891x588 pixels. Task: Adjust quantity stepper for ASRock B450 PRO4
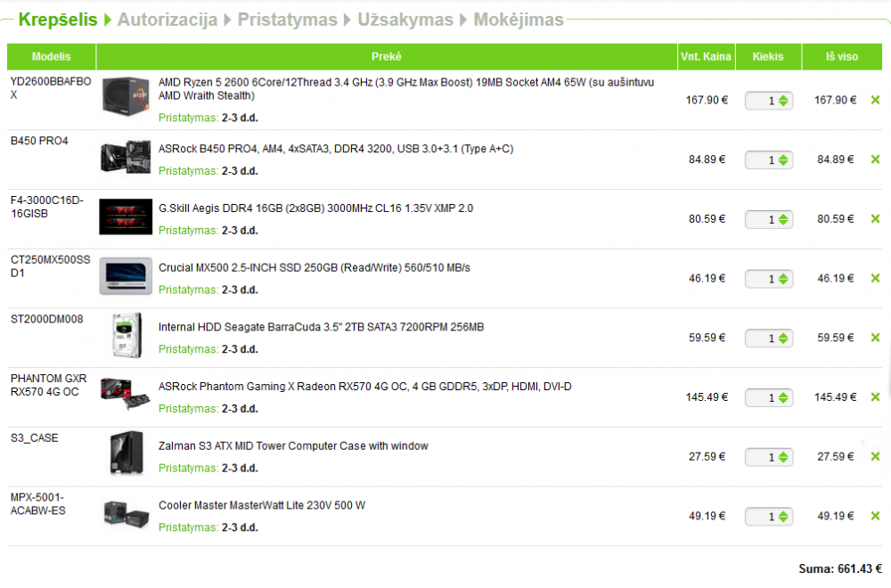[783, 160]
